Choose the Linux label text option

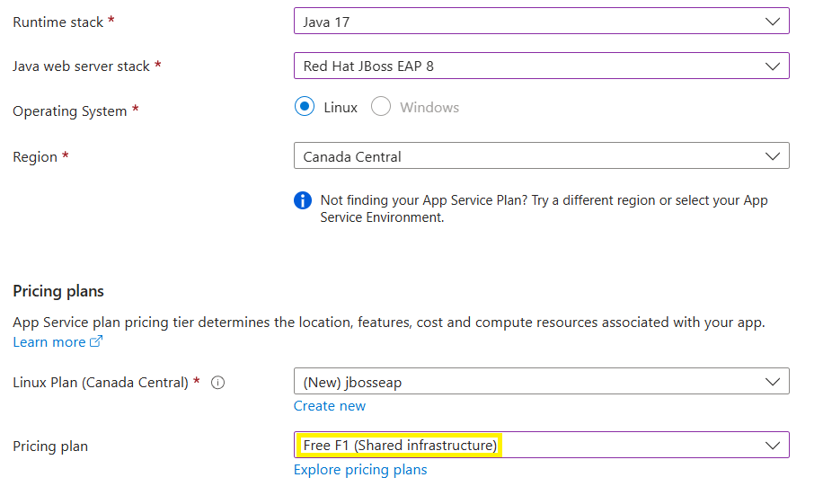click(x=341, y=108)
